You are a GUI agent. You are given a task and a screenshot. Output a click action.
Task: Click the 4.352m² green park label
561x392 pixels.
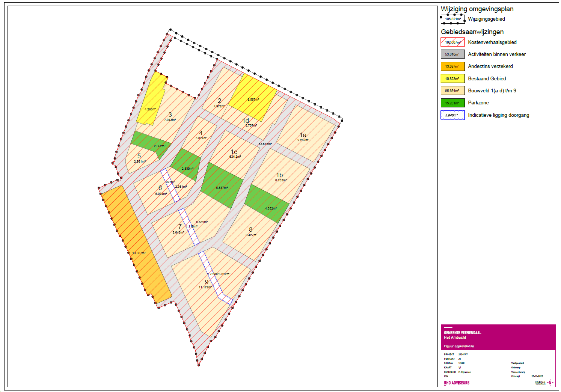[271, 208]
